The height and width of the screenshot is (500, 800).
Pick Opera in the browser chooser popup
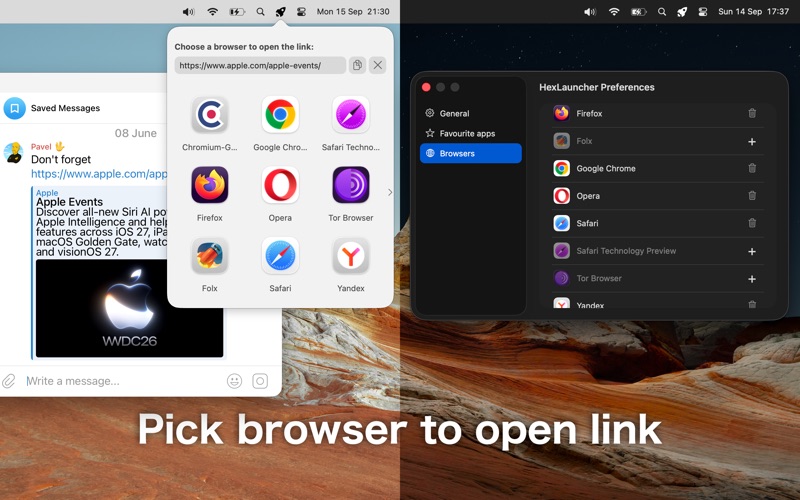coord(280,185)
